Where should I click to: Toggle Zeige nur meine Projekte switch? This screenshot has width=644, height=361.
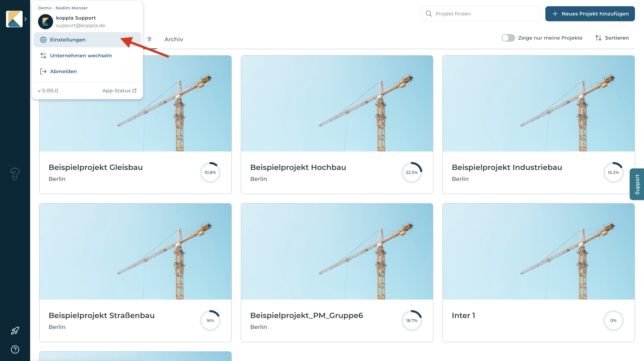pyautogui.click(x=508, y=38)
